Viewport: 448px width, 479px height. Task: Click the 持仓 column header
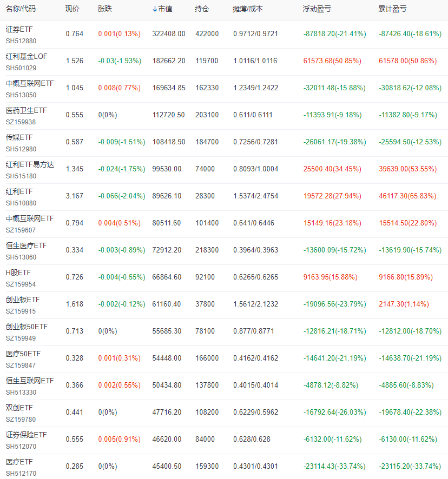(202, 9)
